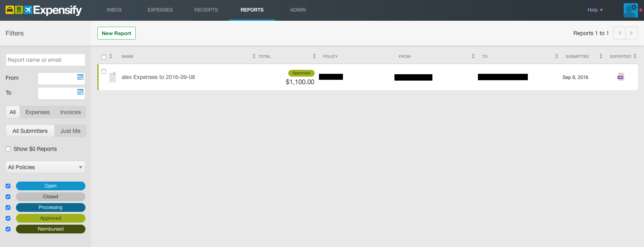Click the report document icon for alex Expenses
Screen dimensions: 644x247
pyautogui.click(x=113, y=77)
